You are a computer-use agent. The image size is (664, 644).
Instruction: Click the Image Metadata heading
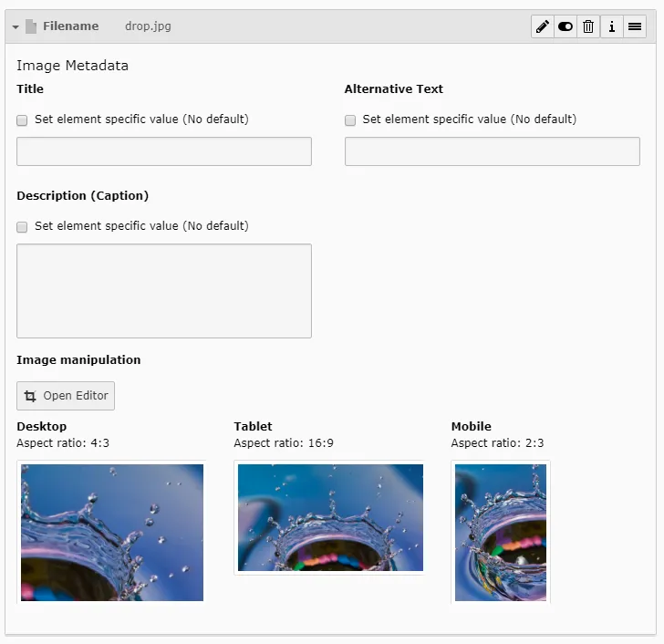[72, 66]
